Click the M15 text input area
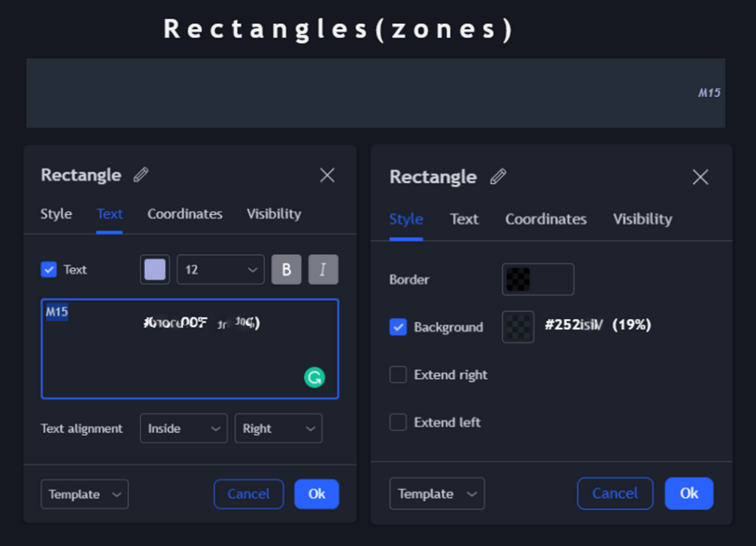Viewport: 756px width, 546px height. click(x=190, y=349)
